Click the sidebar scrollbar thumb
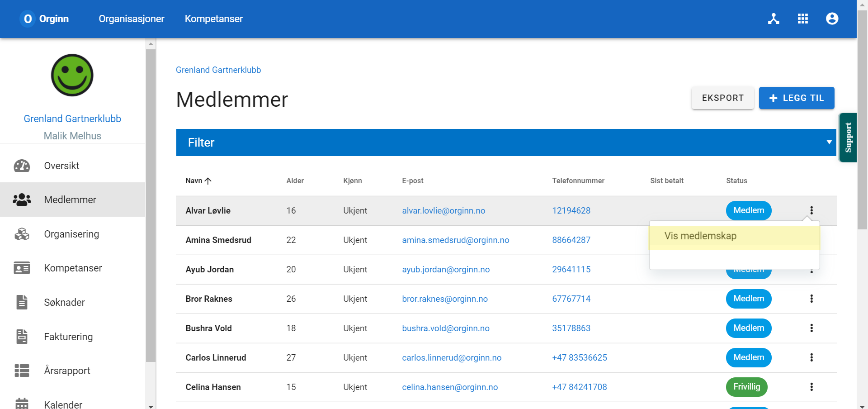The height and width of the screenshot is (409, 868). tap(151, 206)
